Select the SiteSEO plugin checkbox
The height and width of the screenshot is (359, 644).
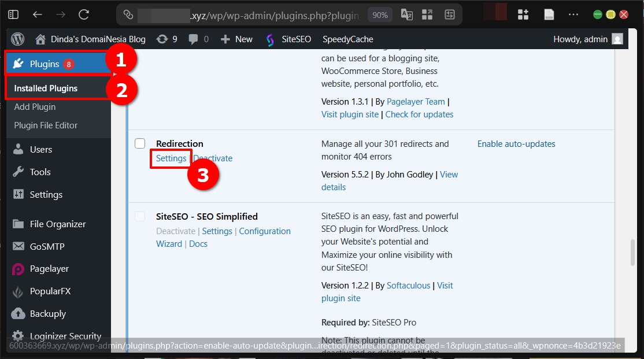tap(139, 216)
